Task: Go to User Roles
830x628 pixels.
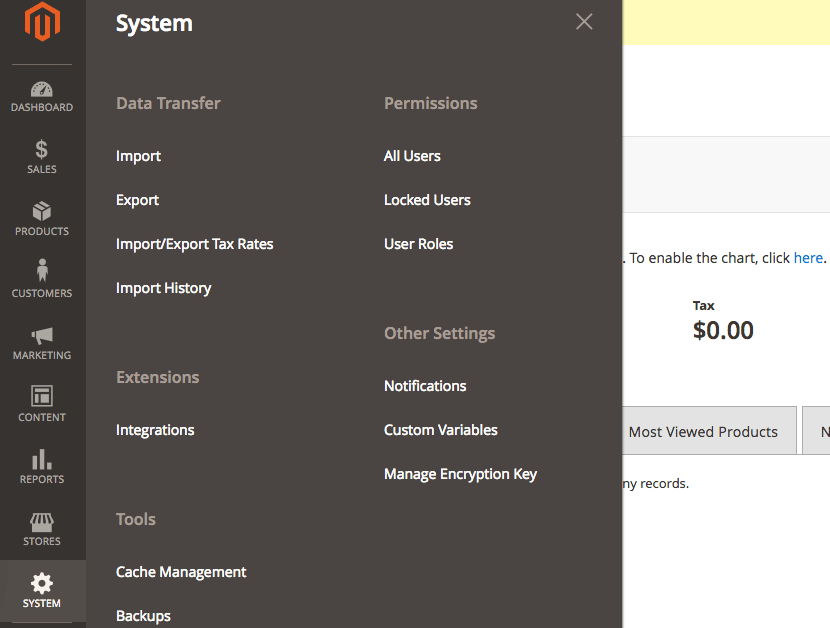Action: coord(418,244)
